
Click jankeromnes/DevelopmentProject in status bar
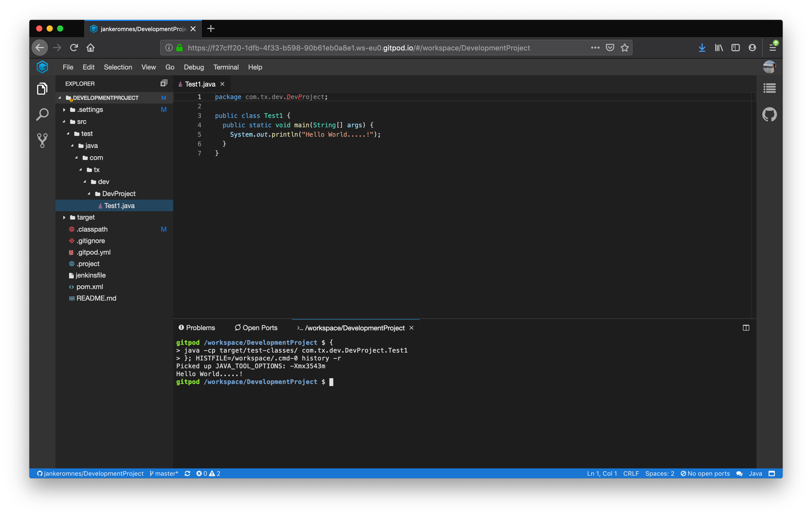(90, 473)
